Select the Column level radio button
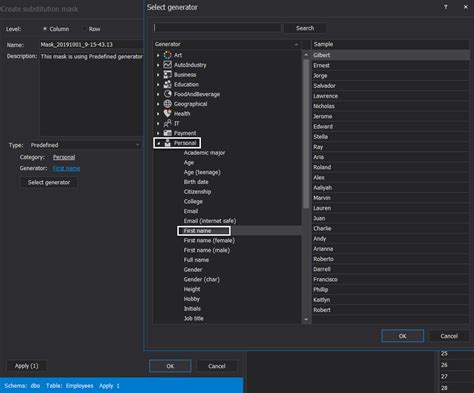 pyautogui.click(x=45, y=29)
